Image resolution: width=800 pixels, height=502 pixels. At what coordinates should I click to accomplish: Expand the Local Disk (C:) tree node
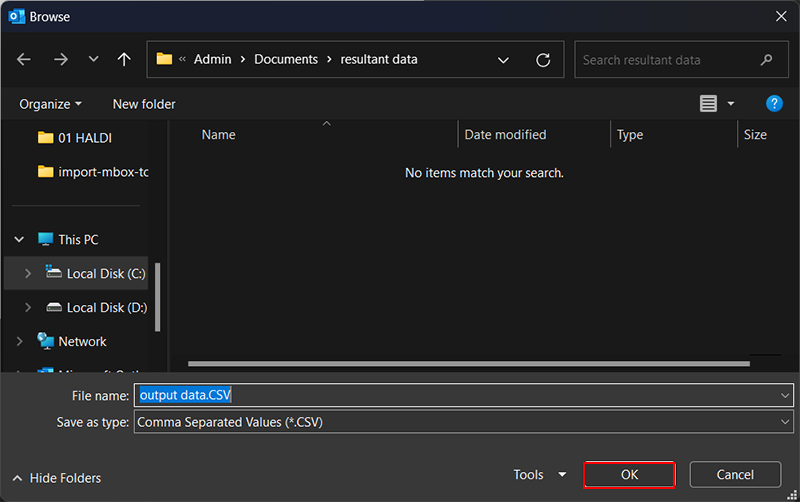pos(28,273)
